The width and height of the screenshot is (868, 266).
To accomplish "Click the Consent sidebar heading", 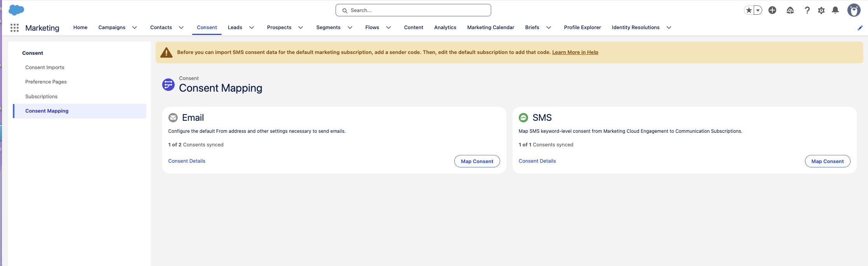I will click(33, 53).
